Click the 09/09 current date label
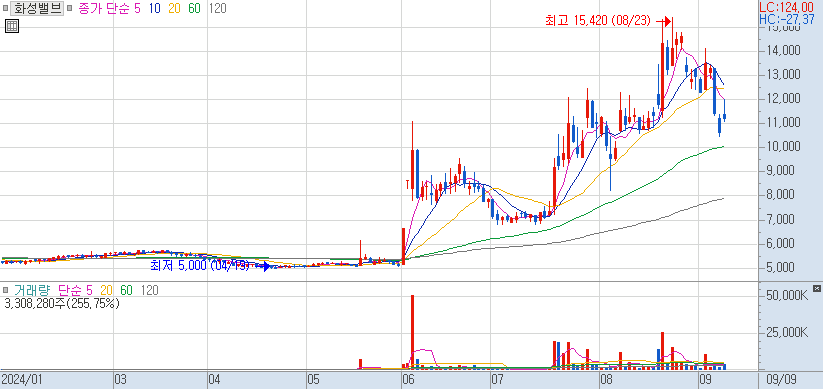Image resolution: width=823 pixels, height=389 pixels. (x=782, y=380)
